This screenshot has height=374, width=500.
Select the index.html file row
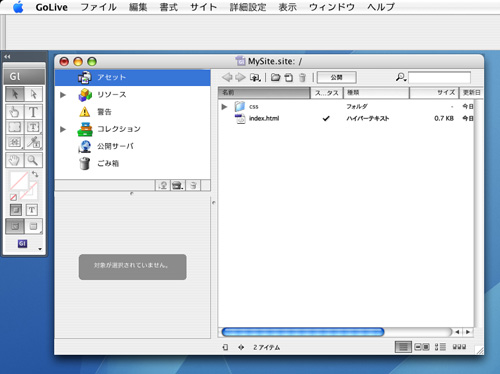click(346, 118)
